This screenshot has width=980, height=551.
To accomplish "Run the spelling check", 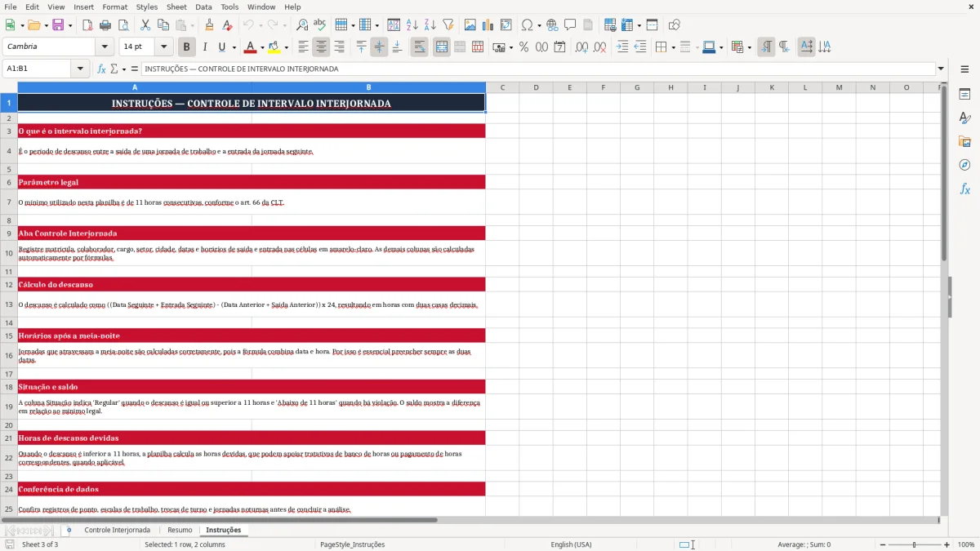I will coord(320,25).
